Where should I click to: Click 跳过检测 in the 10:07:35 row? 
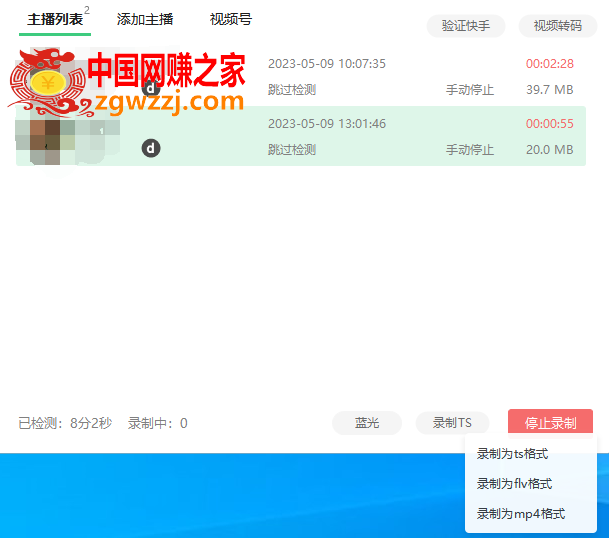point(292,90)
